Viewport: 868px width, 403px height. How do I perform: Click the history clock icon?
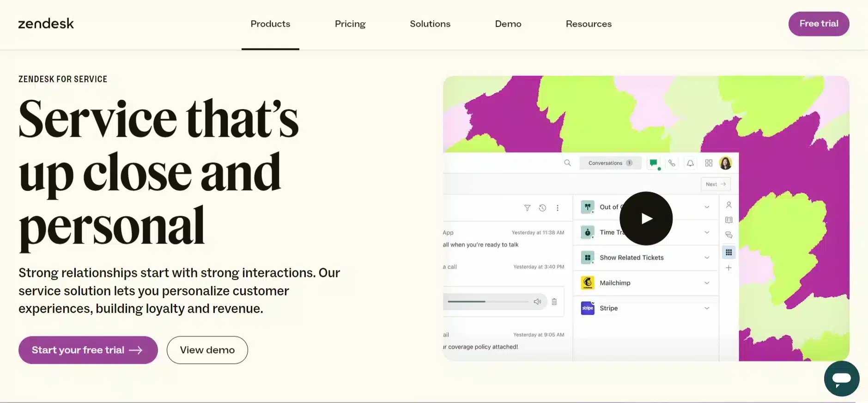click(x=542, y=208)
